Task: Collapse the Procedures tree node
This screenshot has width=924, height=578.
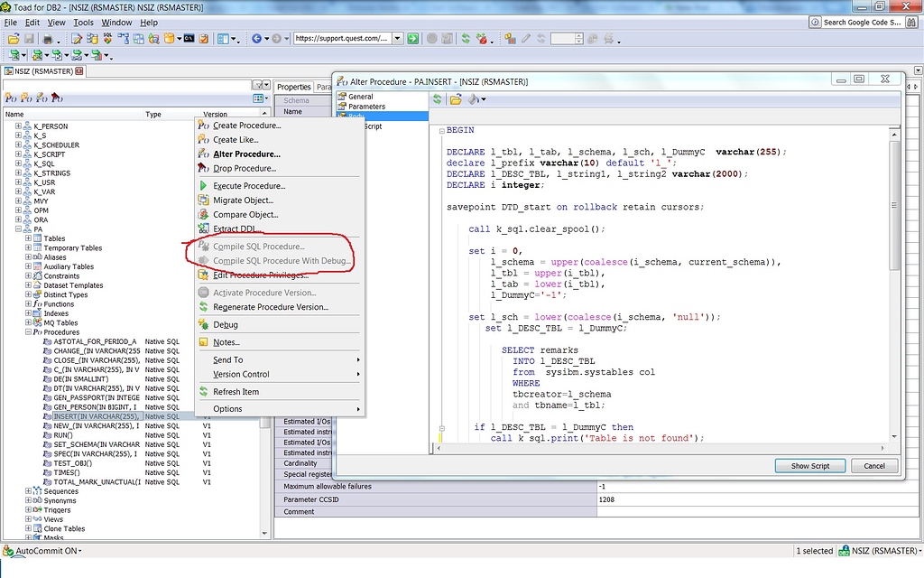Action: click(28, 332)
